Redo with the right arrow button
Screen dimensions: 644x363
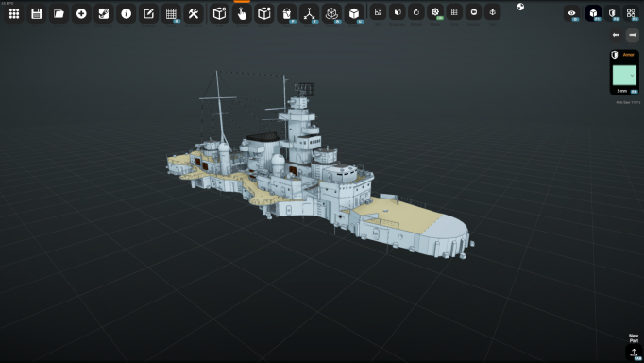pyautogui.click(x=633, y=35)
